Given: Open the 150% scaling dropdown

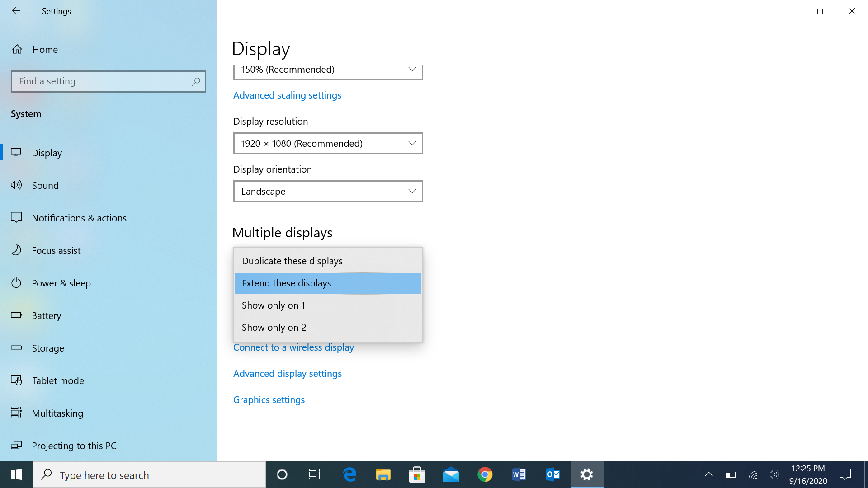Looking at the screenshot, I should pos(328,70).
